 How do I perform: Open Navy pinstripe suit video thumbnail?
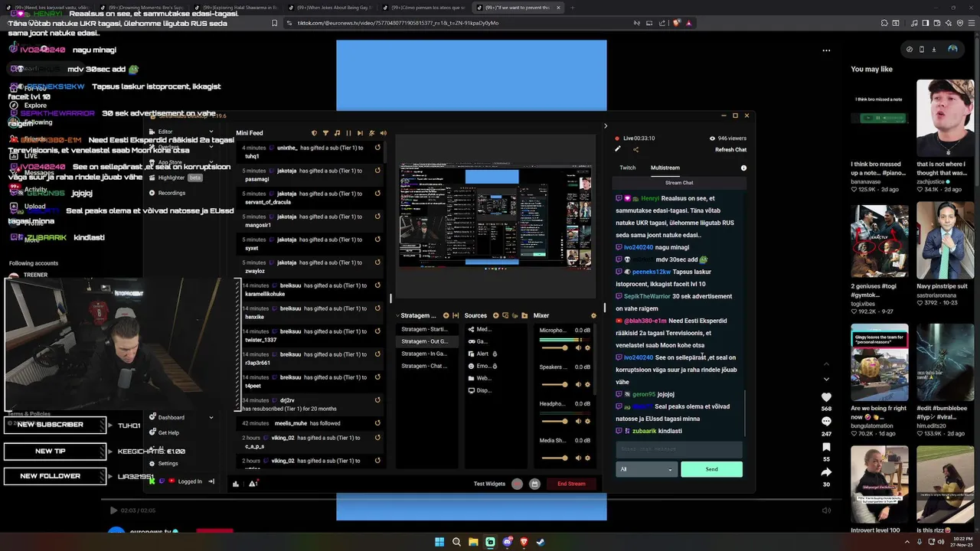pos(946,241)
